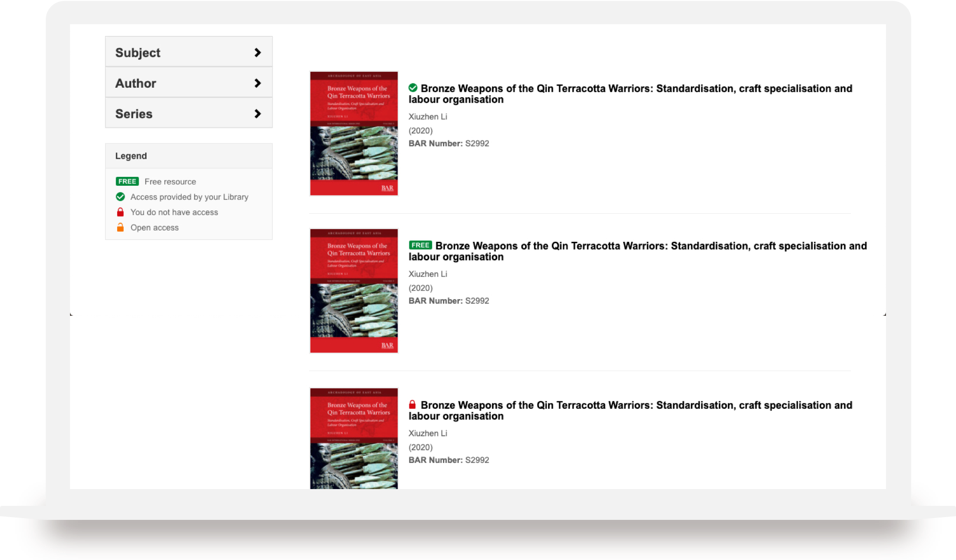This screenshot has height=560, width=956.
Task: Click author Xiuzhen Li under locked result
Action: point(428,433)
